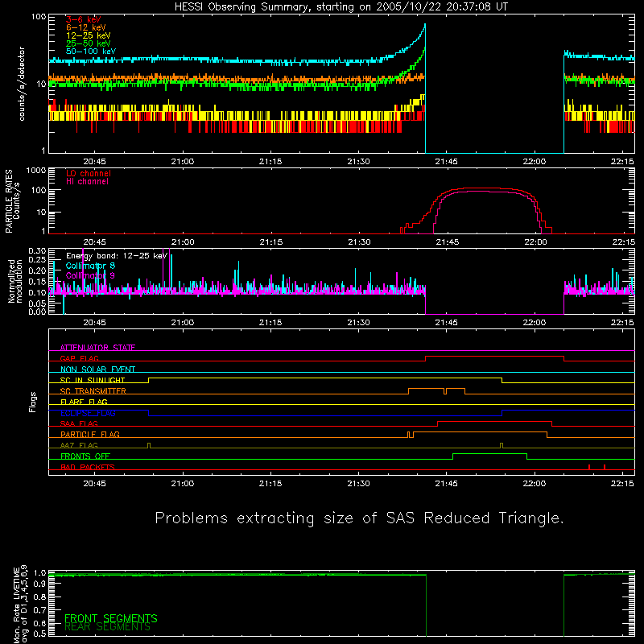Click the 21:45 time label under Flags panel
644x644 pixels.
click(x=447, y=484)
